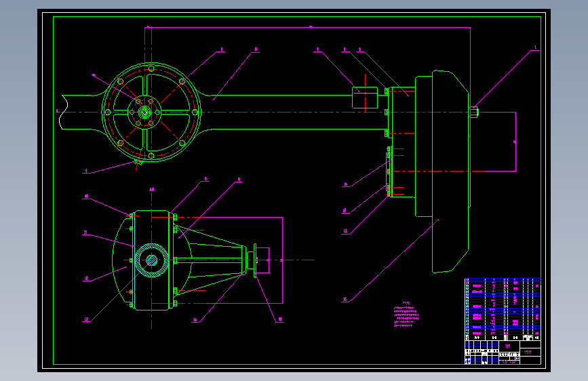
Task: Pick the topmost bolt hole on the circular flange
Action: 151,68
